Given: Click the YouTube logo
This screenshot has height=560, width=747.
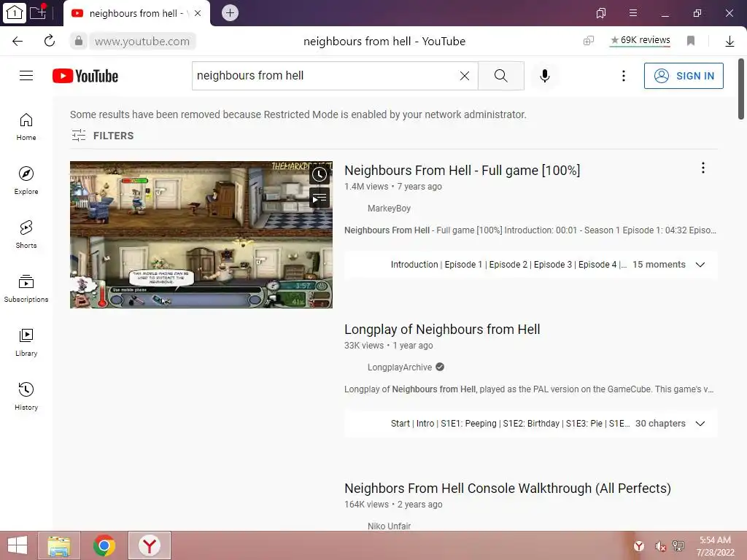Looking at the screenshot, I should click(x=85, y=76).
